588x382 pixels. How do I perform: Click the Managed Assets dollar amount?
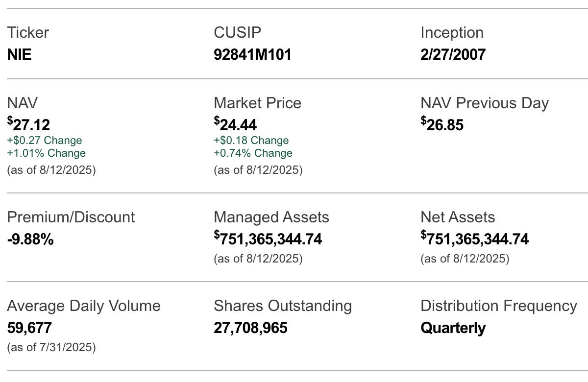tap(268, 239)
